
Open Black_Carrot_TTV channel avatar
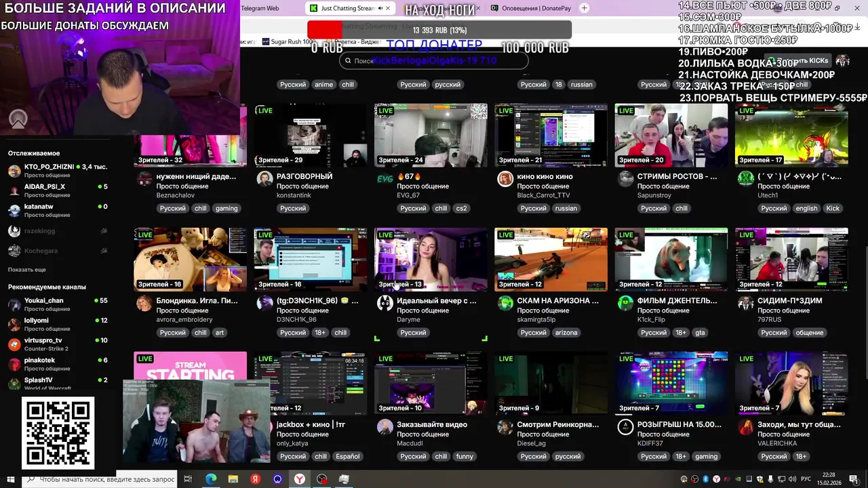505,179
